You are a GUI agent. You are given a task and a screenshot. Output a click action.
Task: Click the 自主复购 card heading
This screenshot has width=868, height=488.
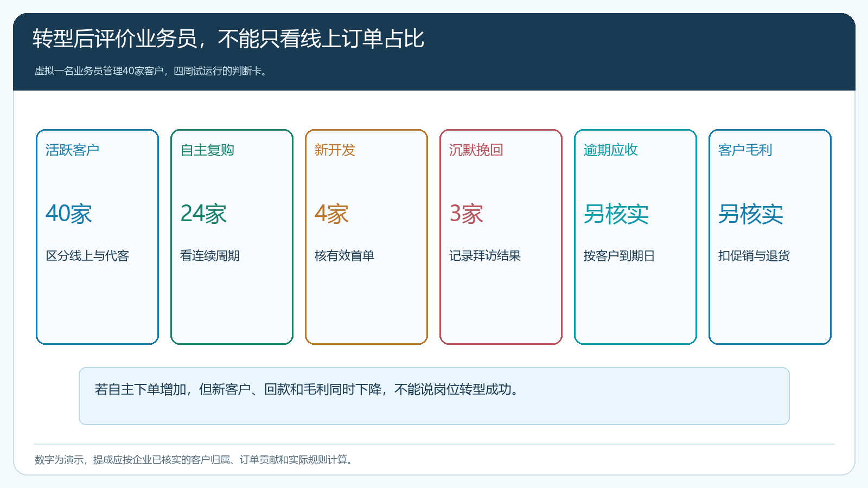[207, 150]
